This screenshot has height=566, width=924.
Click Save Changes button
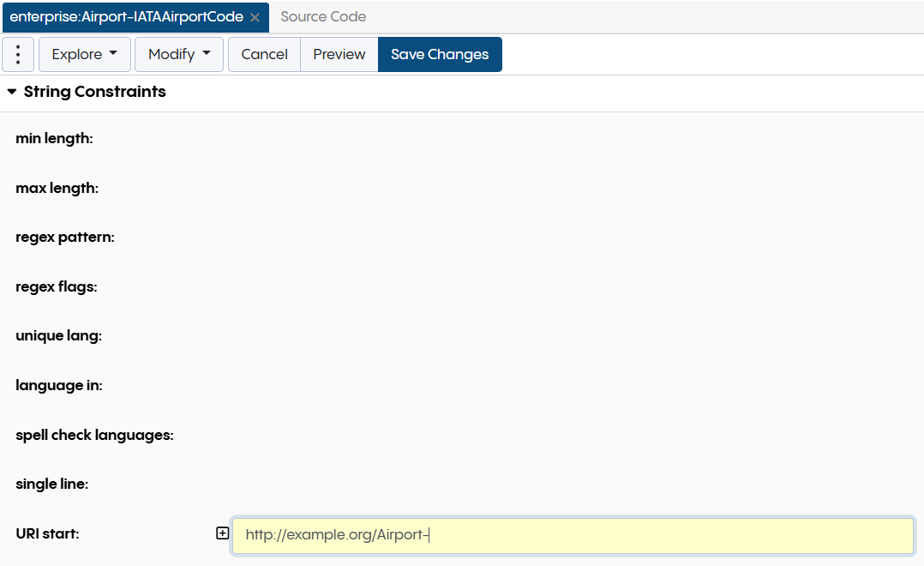point(440,54)
